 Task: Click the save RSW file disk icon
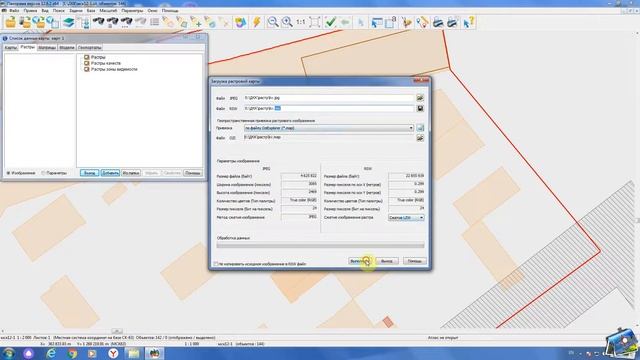[x=420, y=109]
